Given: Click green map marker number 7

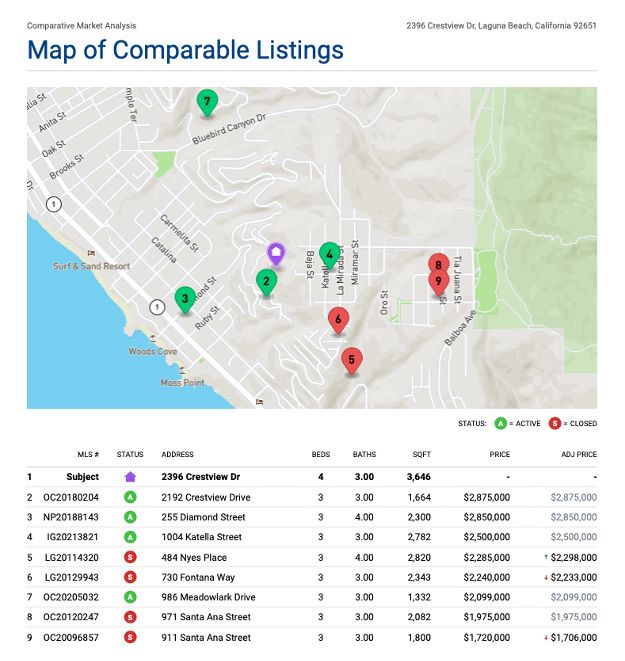Looking at the screenshot, I should click(x=207, y=101).
